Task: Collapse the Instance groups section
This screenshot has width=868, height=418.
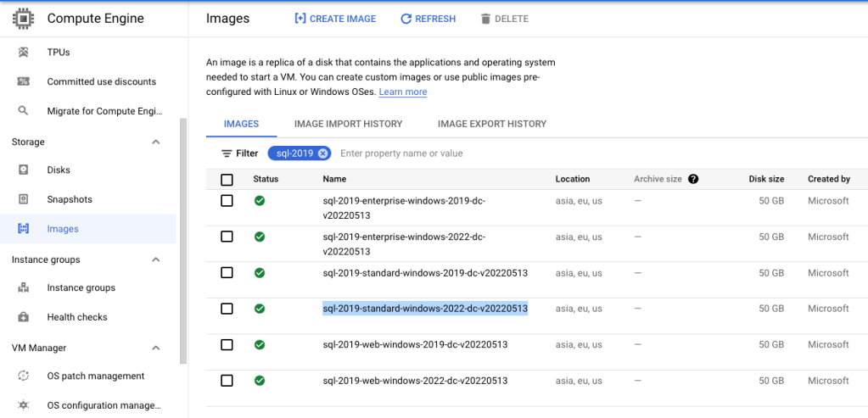Action: [156, 259]
